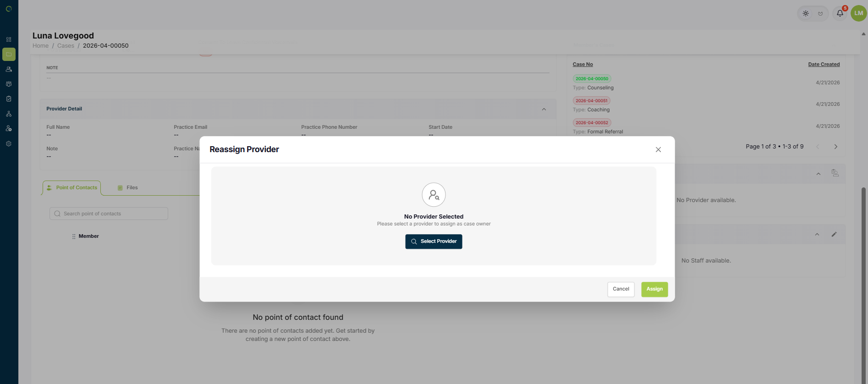Switch to light theme sun icon
Screen dimensions: 868x384
click(x=806, y=13)
